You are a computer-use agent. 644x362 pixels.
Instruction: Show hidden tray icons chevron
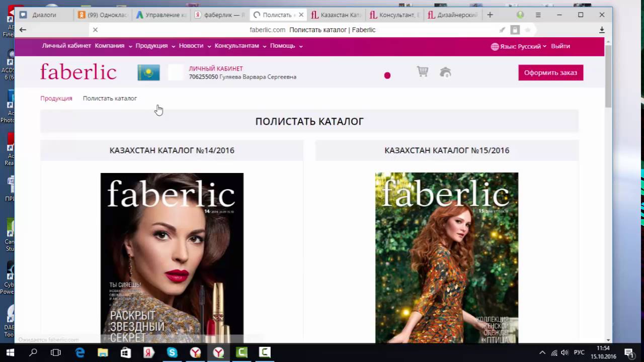[542, 352]
